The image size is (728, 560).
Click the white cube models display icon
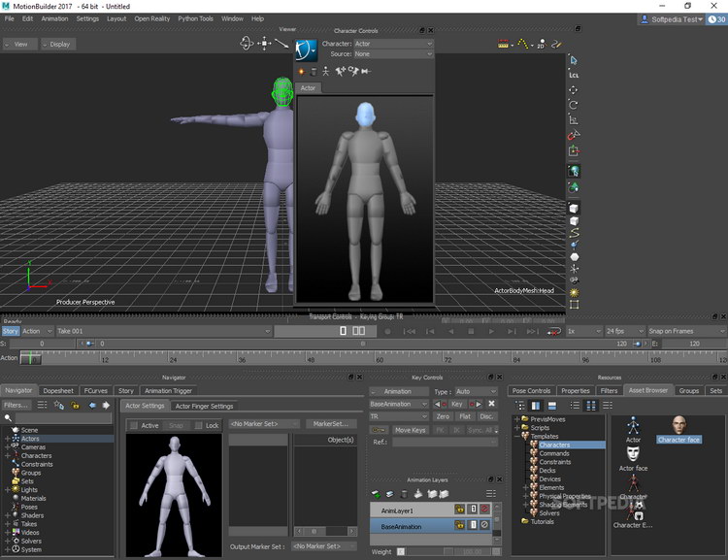click(575, 208)
